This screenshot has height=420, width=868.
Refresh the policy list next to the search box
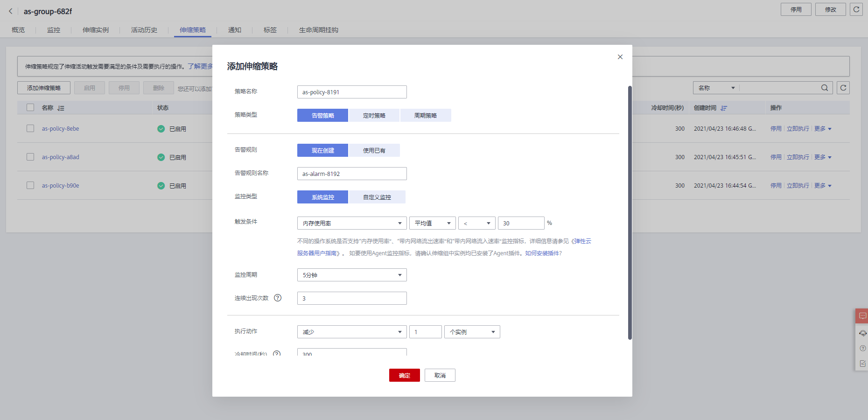pos(843,88)
